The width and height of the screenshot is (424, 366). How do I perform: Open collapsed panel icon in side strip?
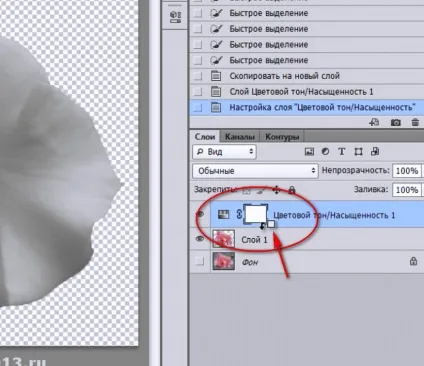(x=175, y=17)
